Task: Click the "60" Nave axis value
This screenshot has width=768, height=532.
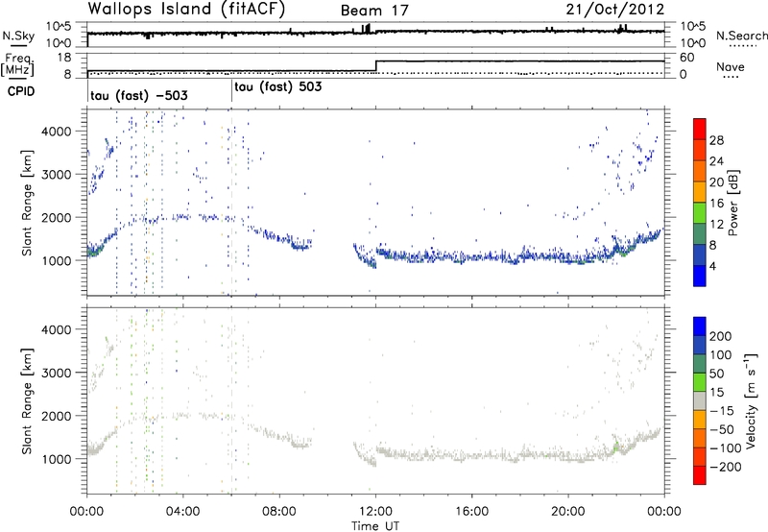Action: coord(687,58)
